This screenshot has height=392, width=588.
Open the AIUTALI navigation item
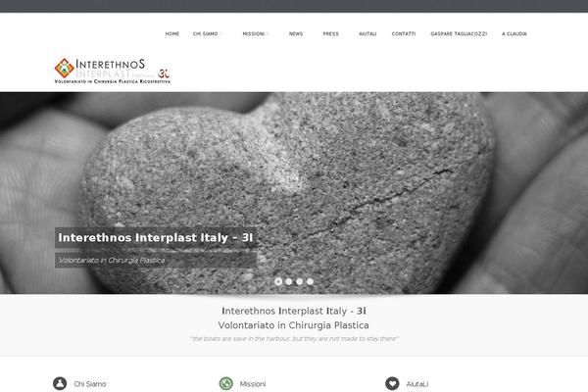(x=367, y=33)
